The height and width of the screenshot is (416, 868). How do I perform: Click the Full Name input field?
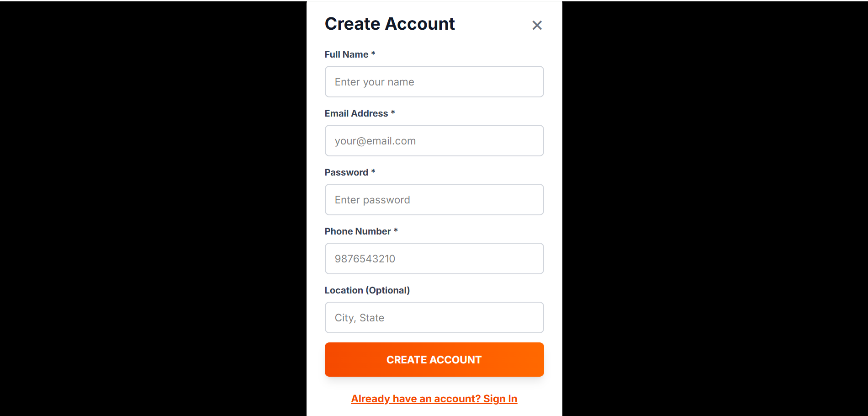pos(434,82)
